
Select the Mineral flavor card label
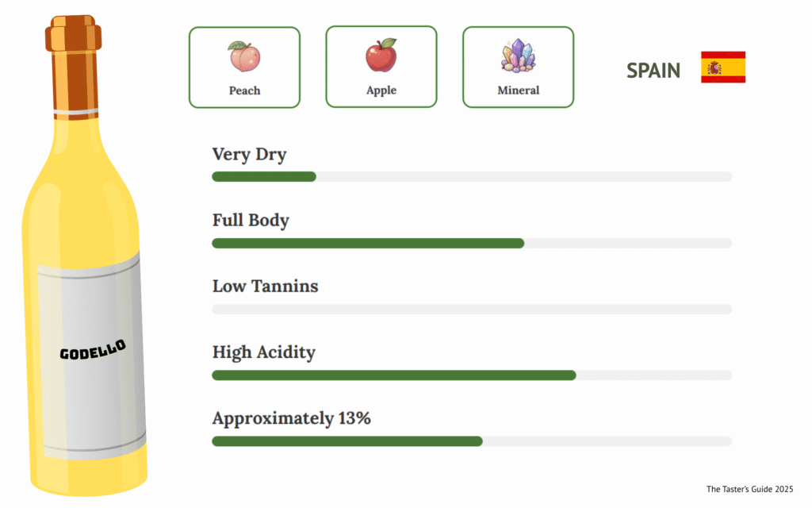pos(518,90)
